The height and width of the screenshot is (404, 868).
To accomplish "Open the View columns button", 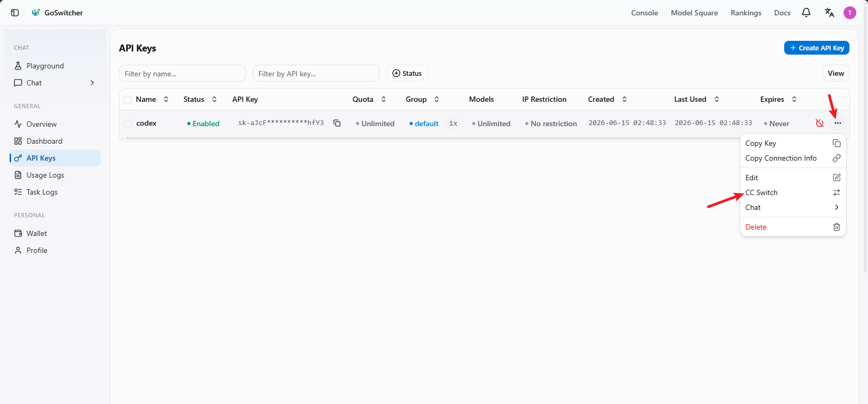I will (836, 73).
